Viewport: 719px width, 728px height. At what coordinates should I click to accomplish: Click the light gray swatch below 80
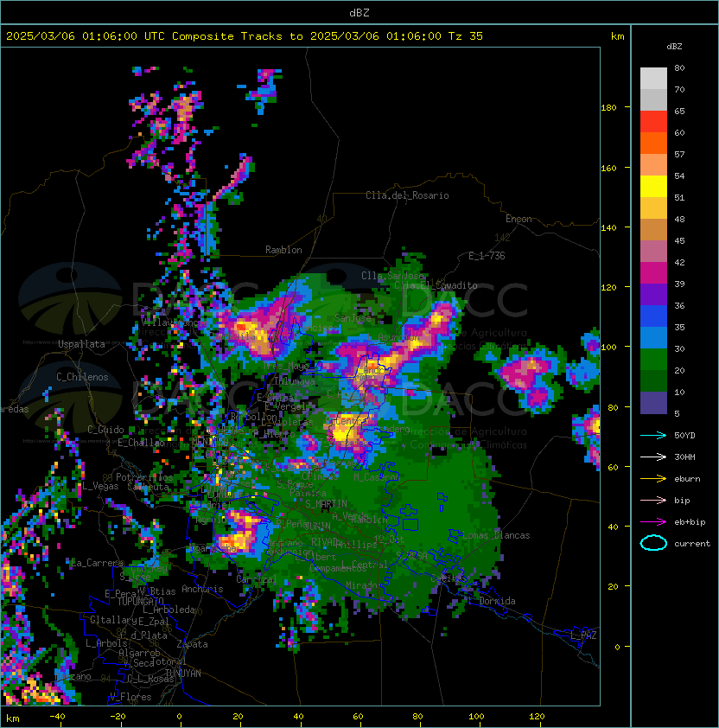[653, 79]
